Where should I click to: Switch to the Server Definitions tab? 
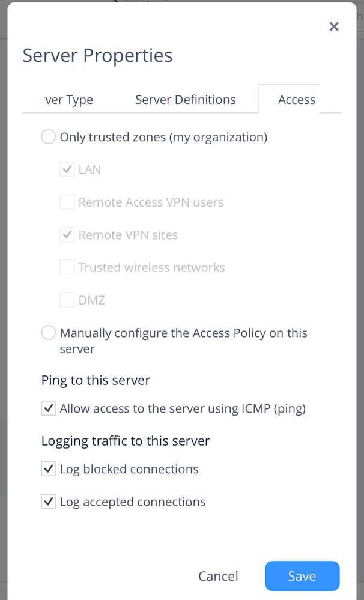tap(186, 100)
